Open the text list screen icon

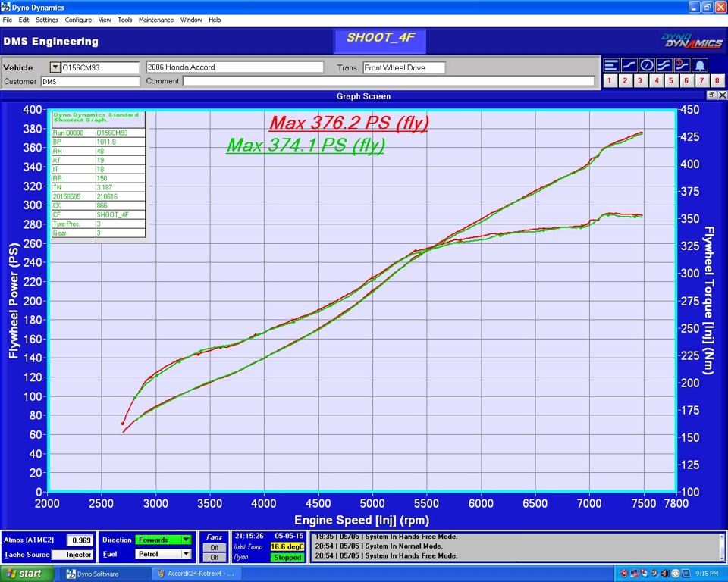(x=611, y=65)
